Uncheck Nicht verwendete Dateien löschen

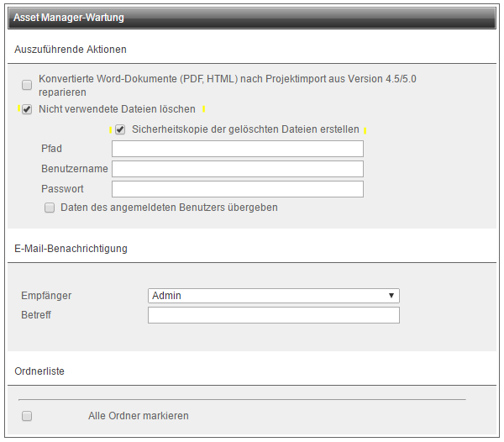[x=27, y=109]
